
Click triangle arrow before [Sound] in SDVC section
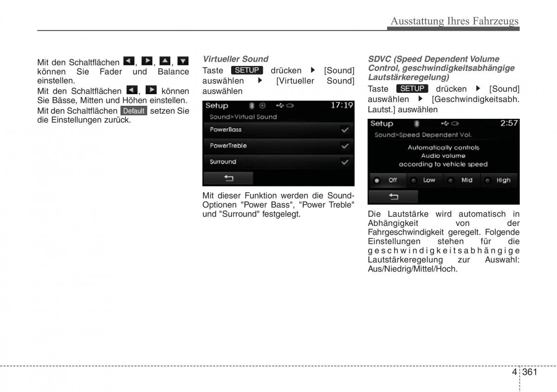pos(479,89)
